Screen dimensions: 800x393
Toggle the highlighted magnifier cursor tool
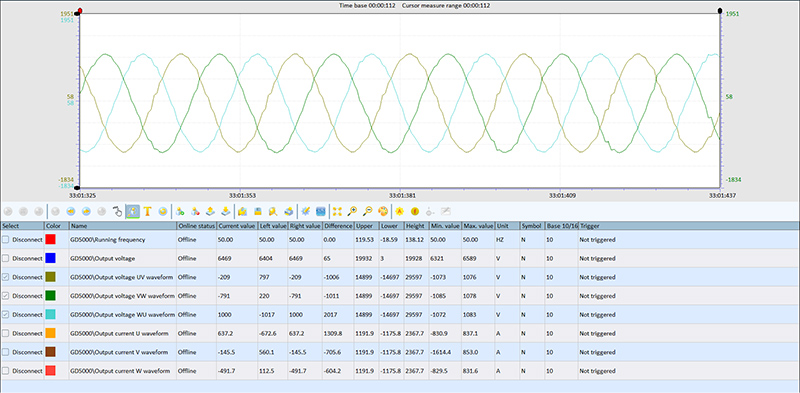tap(133, 211)
